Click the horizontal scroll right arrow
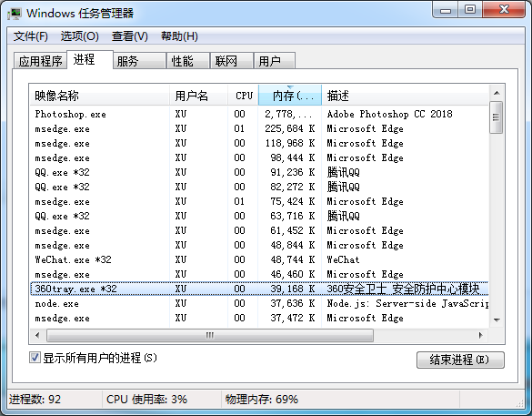 481,336
